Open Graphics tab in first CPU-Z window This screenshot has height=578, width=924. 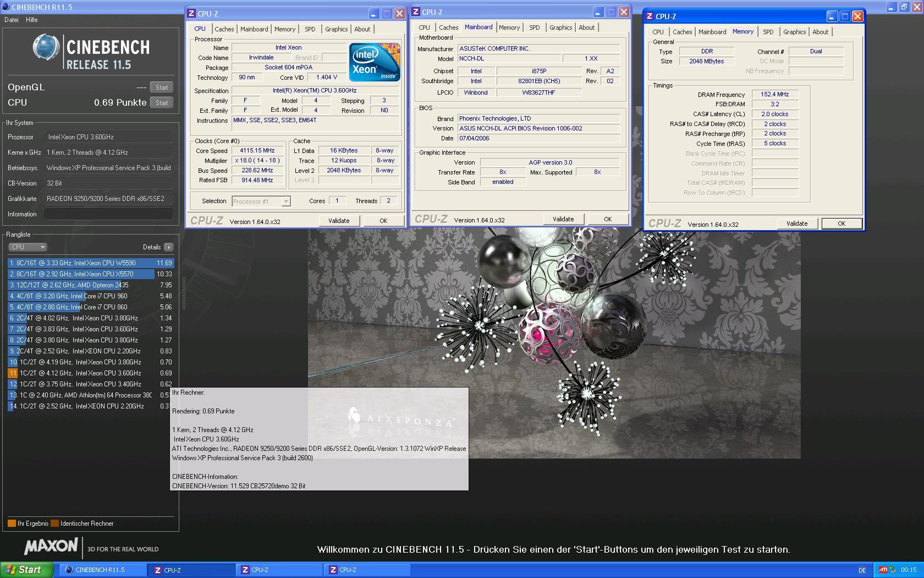[x=336, y=29]
